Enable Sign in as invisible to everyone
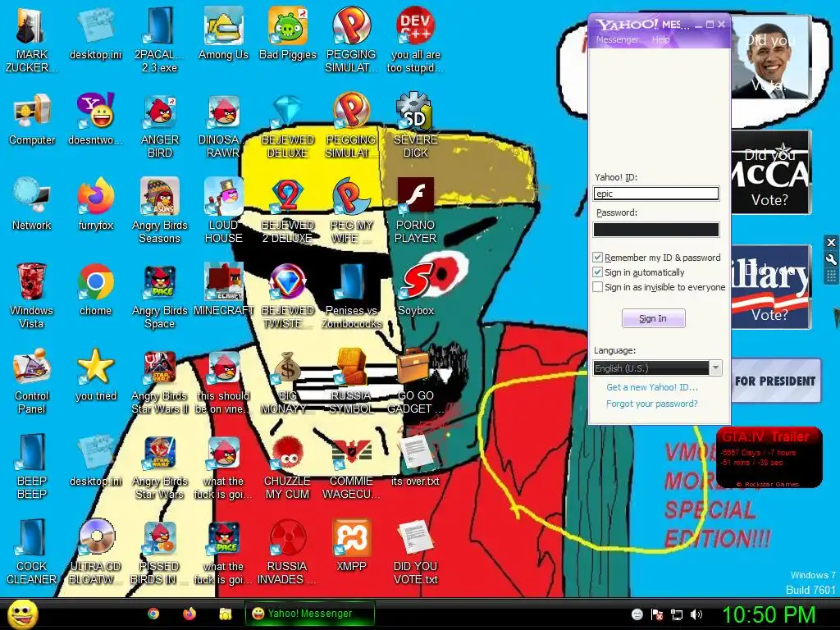Image resolution: width=840 pixels, height=630 pixels. 598,287
